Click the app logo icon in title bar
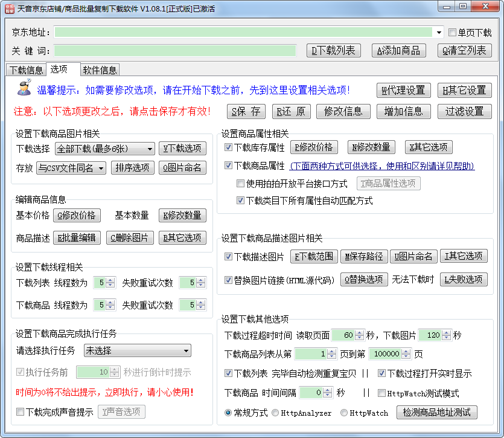This screenshot has width=504, height=438. pyautogui.click(x=9, y=8)
